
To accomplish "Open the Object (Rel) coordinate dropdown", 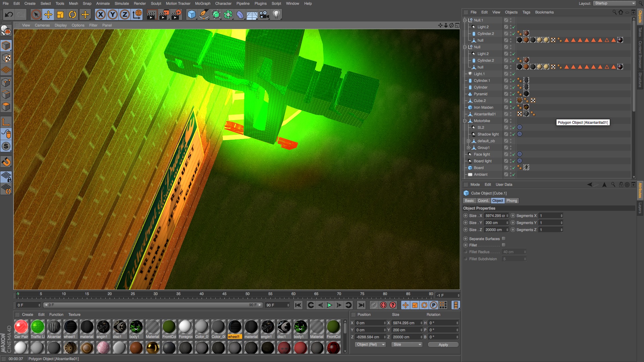I will click(370, 345).
